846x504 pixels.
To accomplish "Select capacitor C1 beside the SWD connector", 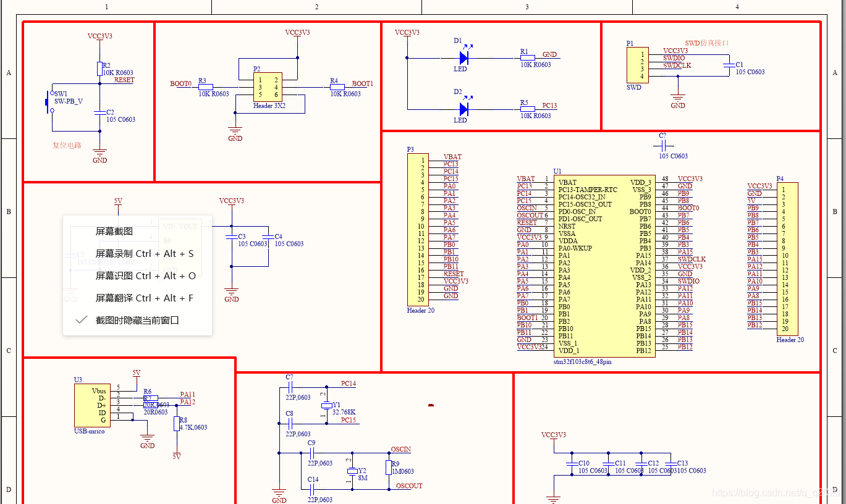I will pyautogui.click(x=728, y=64).
